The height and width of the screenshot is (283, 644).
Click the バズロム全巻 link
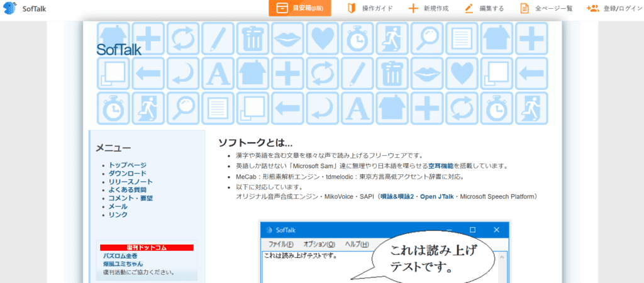[121, 256]
